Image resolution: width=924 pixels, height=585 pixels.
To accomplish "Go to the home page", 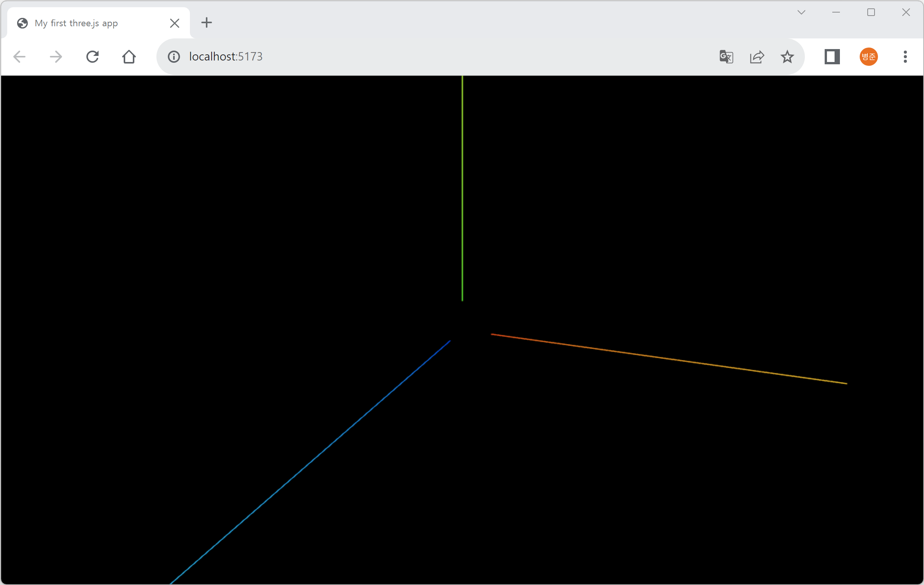I will (129, 57).
